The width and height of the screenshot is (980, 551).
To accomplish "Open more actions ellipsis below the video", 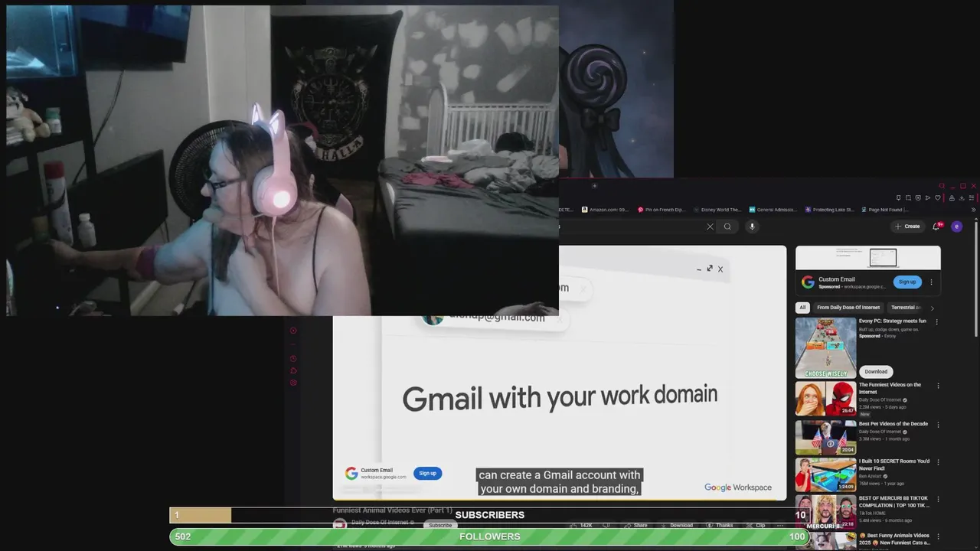I will pyautogui.click(x=780, y=526).
